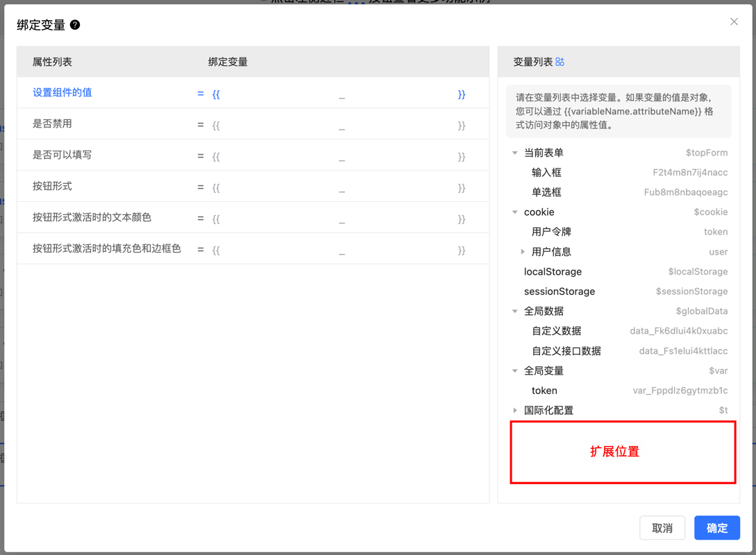
Task: Expand the 国际化配置 node
Action: 515,411
